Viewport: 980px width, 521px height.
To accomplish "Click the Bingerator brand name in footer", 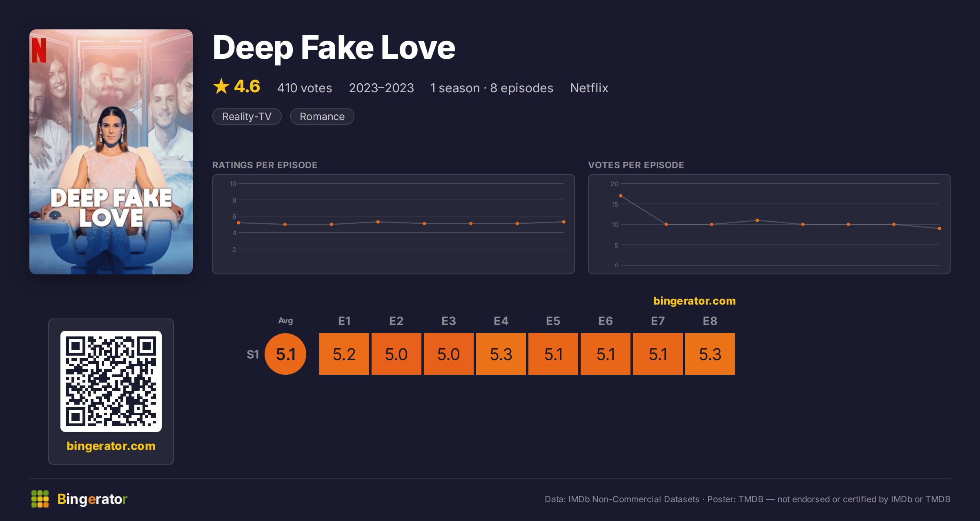I will [x=92, y=499].
